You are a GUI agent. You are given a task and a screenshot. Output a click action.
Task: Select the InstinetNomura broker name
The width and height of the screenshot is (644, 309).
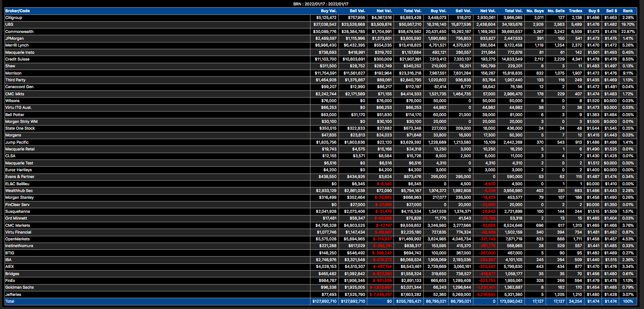pos(19,246)
